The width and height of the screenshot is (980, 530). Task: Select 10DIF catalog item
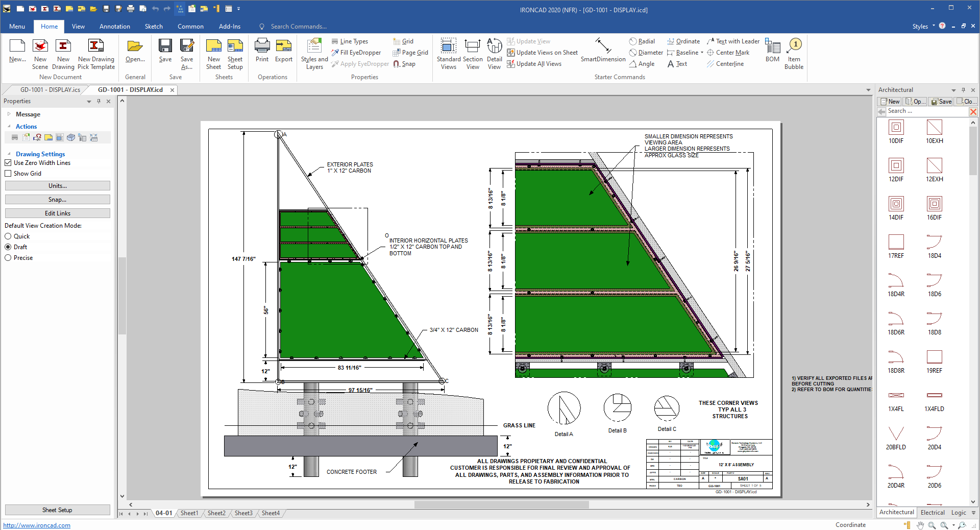[896, 131]
